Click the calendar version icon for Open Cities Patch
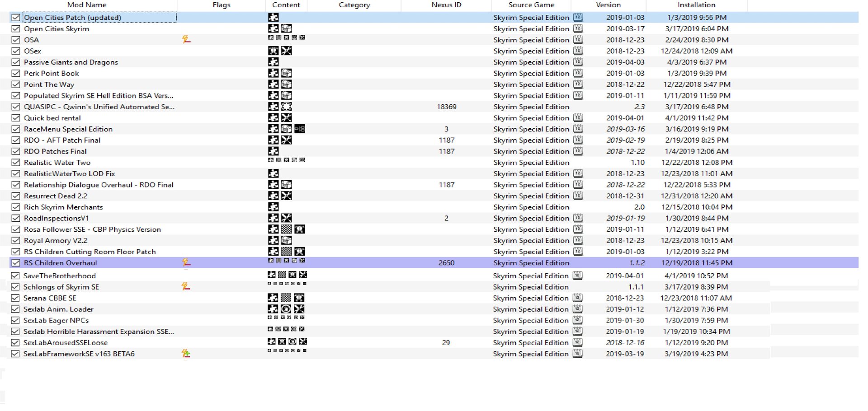The height and width of the screenshot is (411, 868). click(x=578, y=17)
